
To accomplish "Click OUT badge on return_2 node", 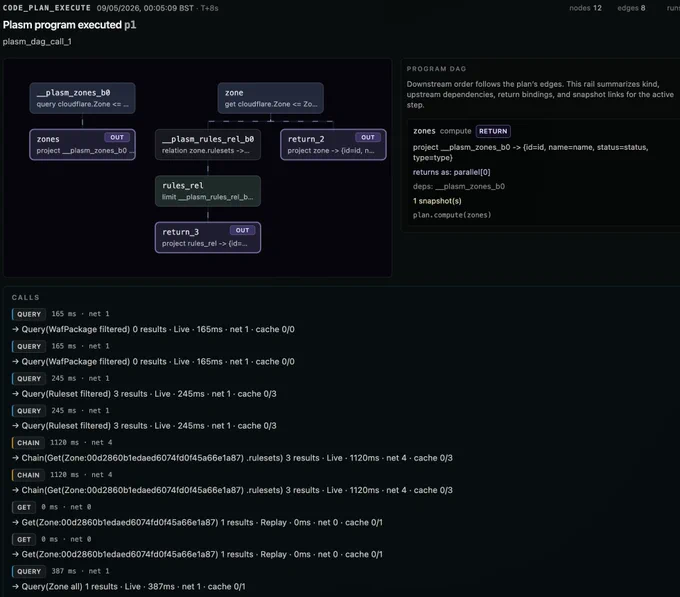I will (368, 137).
